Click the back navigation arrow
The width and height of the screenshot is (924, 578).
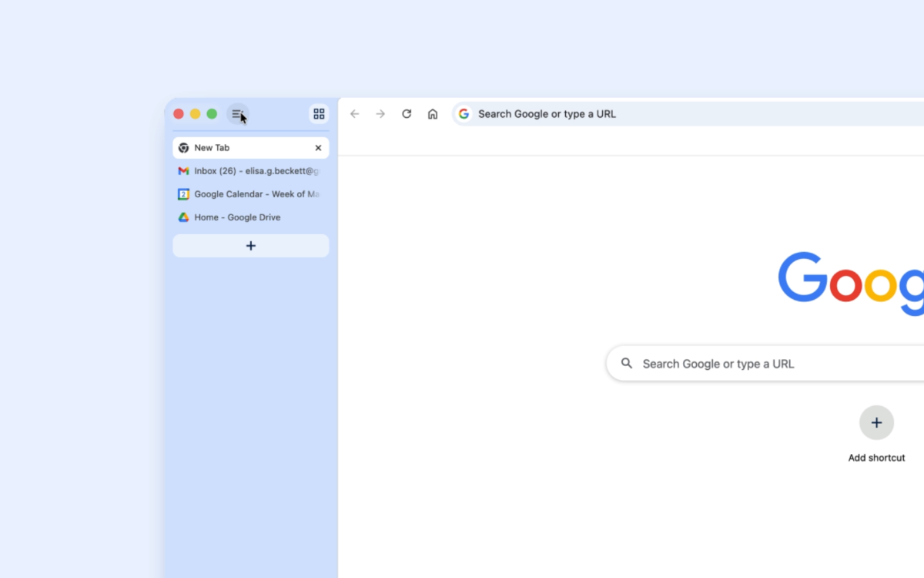354,113
